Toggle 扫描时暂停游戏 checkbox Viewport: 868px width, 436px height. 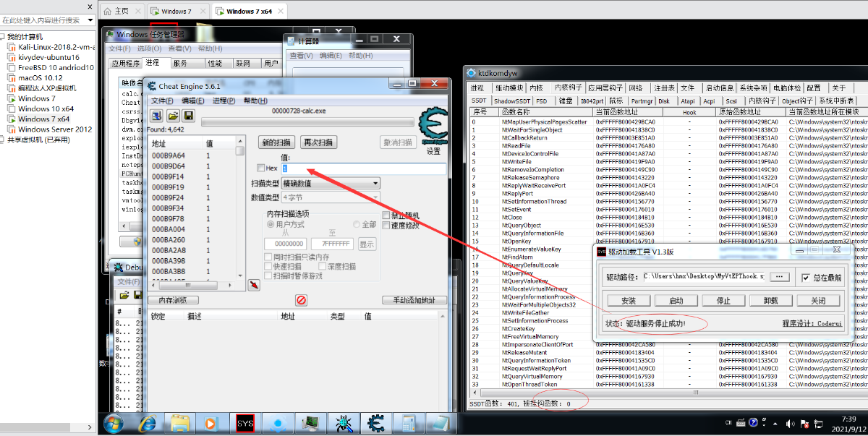pyautogui.click(x=268, y=275)
